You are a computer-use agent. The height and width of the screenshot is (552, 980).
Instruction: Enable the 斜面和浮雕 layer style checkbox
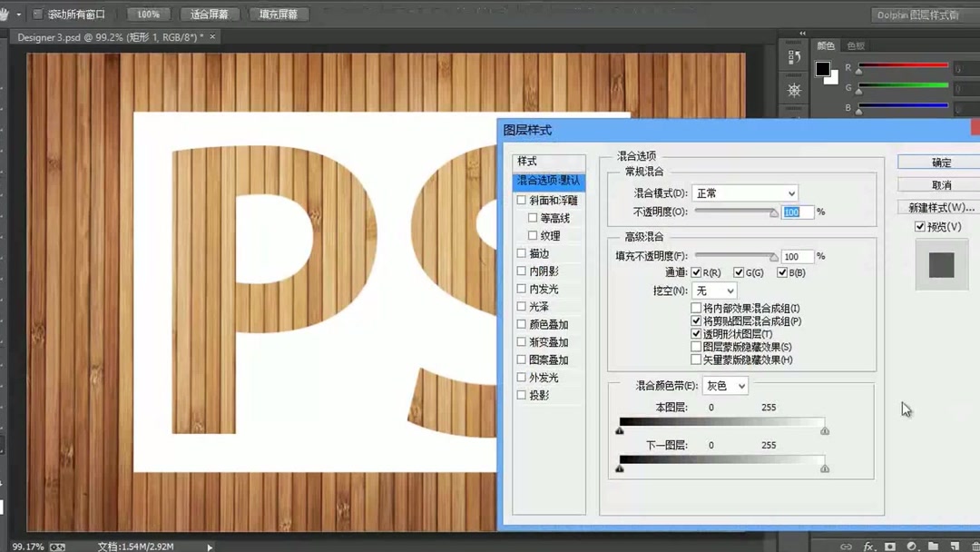[x=521, y=200]
